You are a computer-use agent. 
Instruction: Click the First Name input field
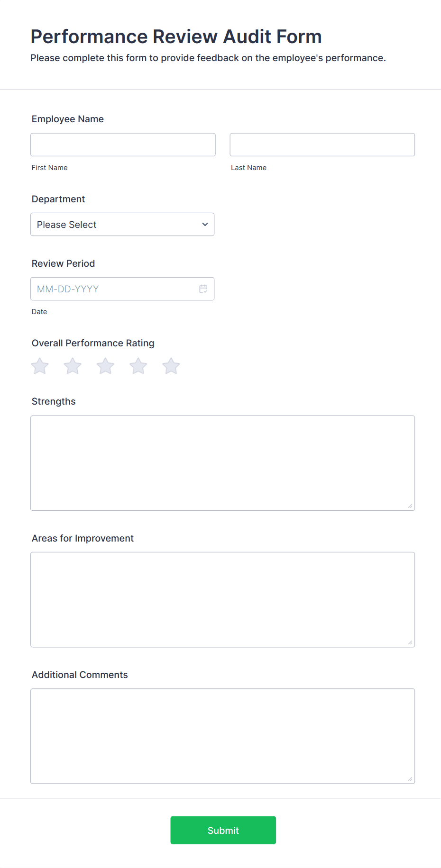123,145
